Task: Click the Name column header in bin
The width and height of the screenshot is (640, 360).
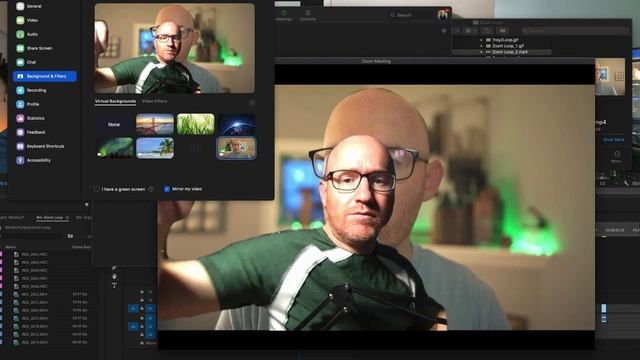Action: click(x=11, y=247)
